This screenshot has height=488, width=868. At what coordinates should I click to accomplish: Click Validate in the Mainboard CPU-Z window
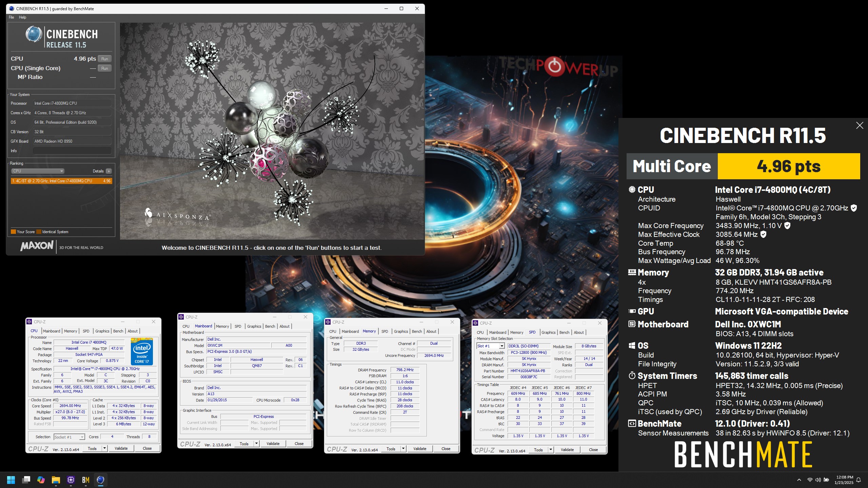click(273, 444)
